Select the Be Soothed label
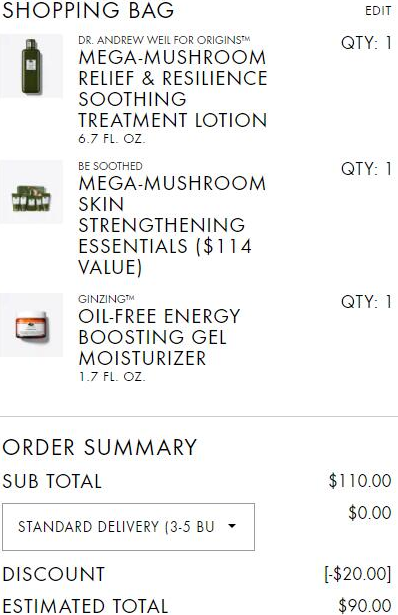This screenshot has width=398, height=615. coord(110,166)
